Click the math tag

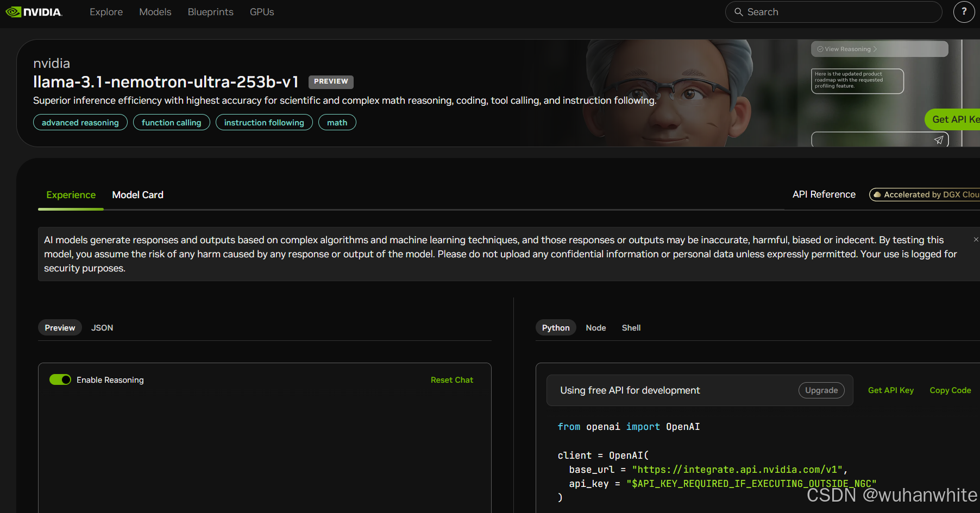[x=337, y=123]
